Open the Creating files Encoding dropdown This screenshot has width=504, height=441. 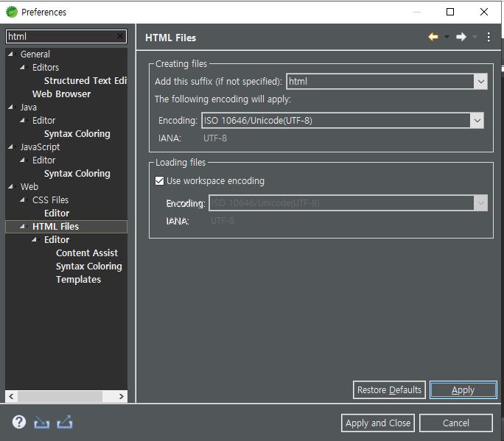click(x=477, y=121)
